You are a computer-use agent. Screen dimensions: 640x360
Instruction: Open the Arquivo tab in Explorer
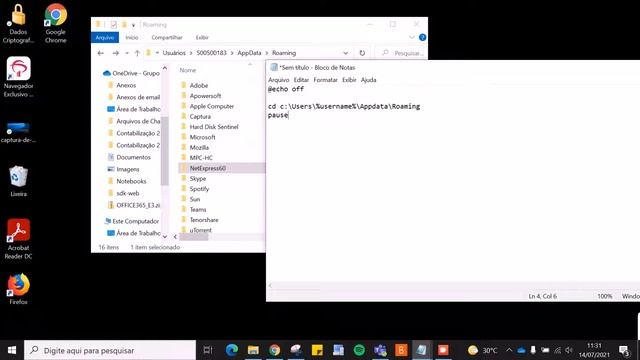(x=105, y=37)
